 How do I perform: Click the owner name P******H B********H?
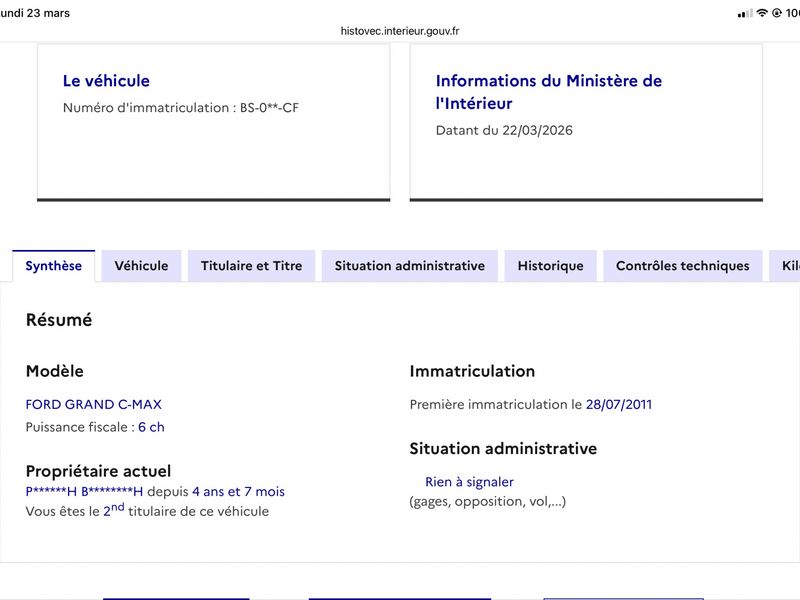tap(84, 492)
